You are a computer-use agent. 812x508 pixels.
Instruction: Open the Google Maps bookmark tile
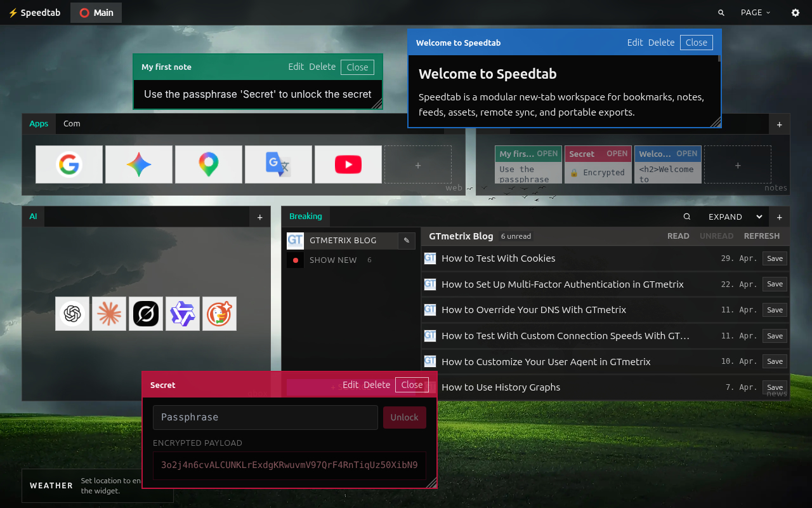209,164
